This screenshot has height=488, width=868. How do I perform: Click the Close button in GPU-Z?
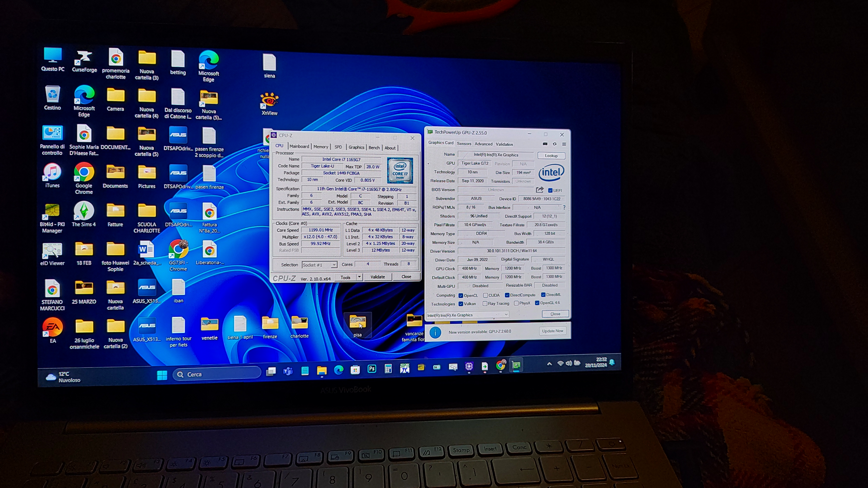tap(555, 314)
